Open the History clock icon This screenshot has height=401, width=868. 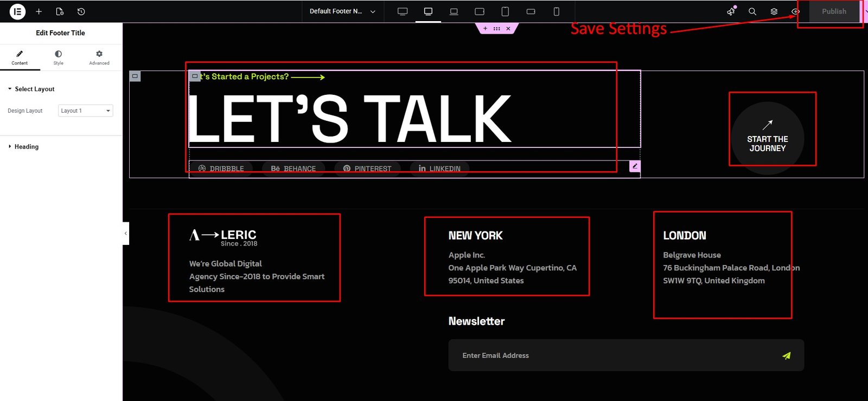coord(81,11)
